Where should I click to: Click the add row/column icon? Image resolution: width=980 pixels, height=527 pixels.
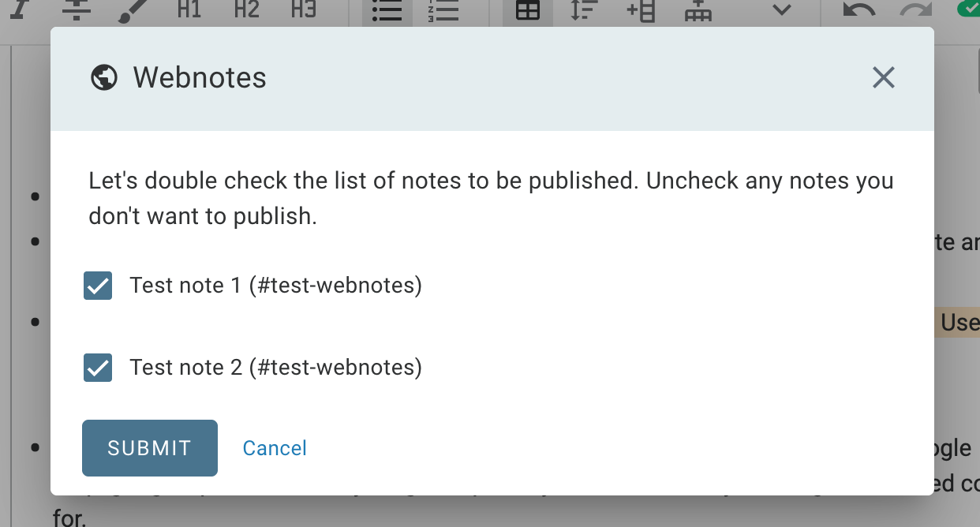tap(640, 11)
